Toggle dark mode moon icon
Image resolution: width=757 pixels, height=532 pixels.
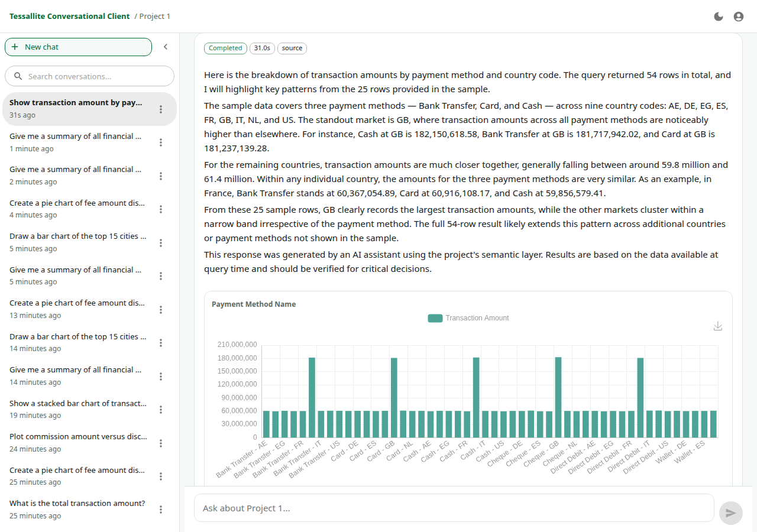click(719, 17)
